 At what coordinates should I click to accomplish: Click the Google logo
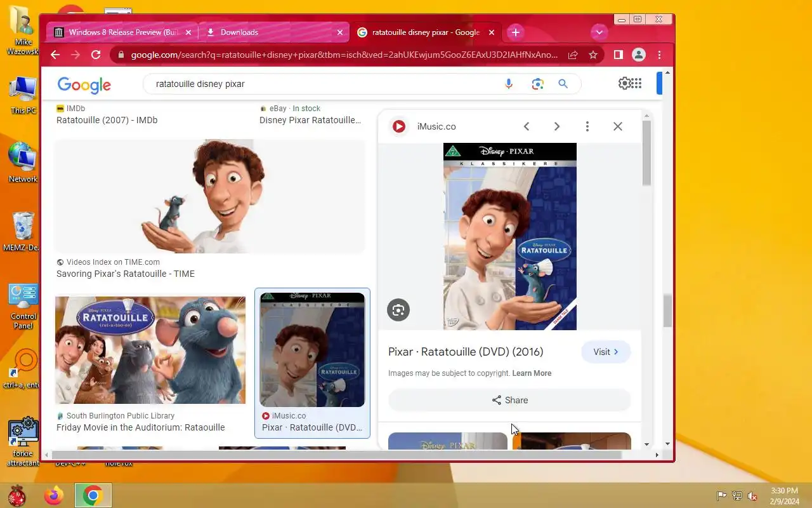point(84,84)
